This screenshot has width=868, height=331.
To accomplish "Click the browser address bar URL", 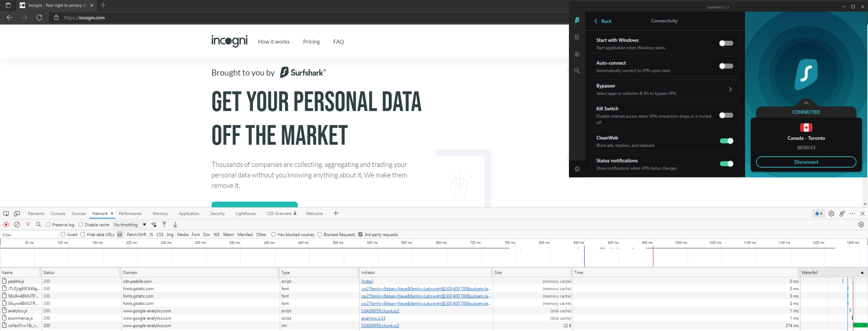I will (x=84, y=18).
